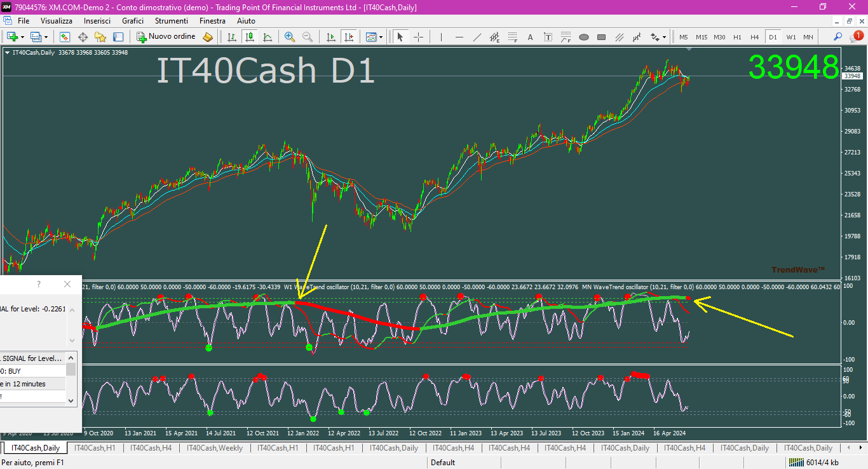Image resolution: width=868 pixels, height=469 pixels.
Task: Select the standard cursor arrow mode
Action: 400,37
